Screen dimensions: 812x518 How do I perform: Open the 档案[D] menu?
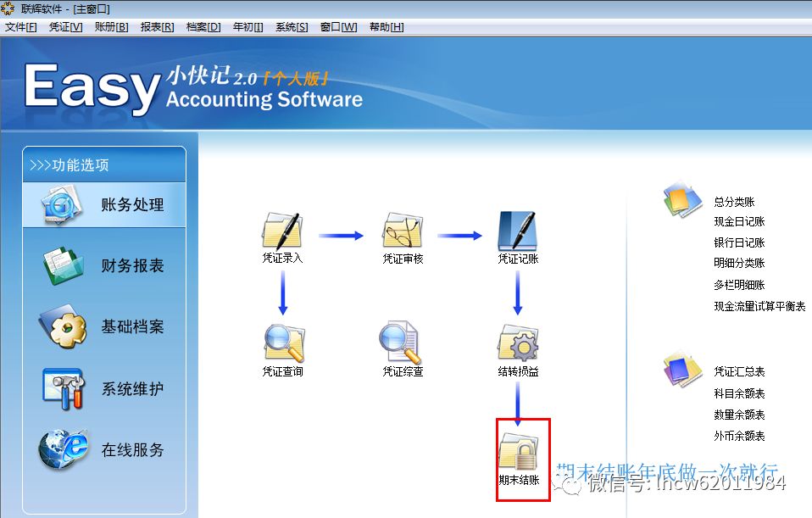pyautogui.click(x=203, y=27)
